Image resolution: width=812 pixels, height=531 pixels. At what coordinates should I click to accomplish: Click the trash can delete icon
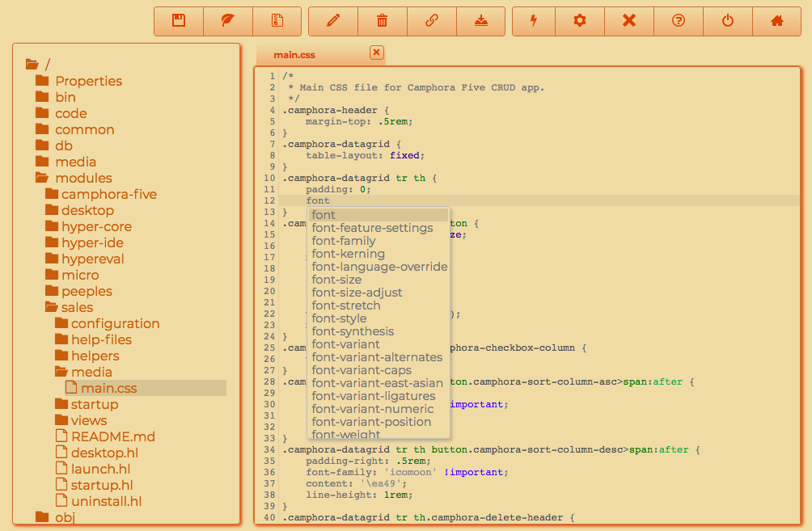click(x=383, y=21)
